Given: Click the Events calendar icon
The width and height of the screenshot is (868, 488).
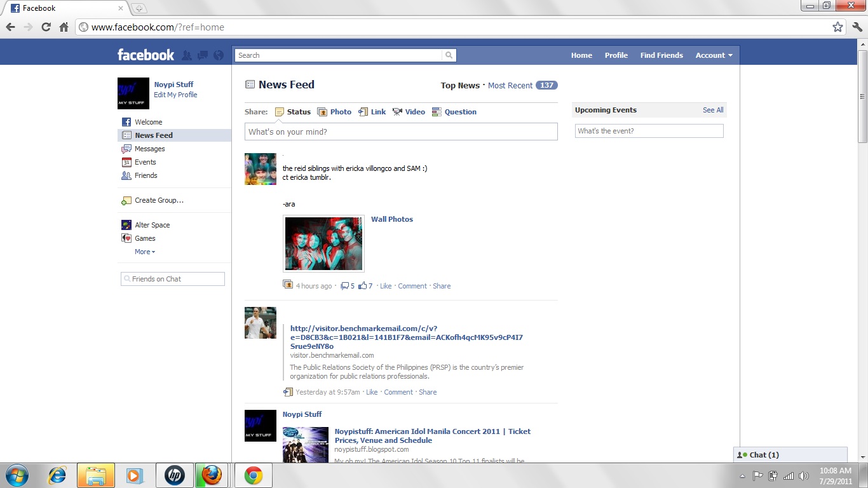Looking at the screenshot, I should (126, 162).
